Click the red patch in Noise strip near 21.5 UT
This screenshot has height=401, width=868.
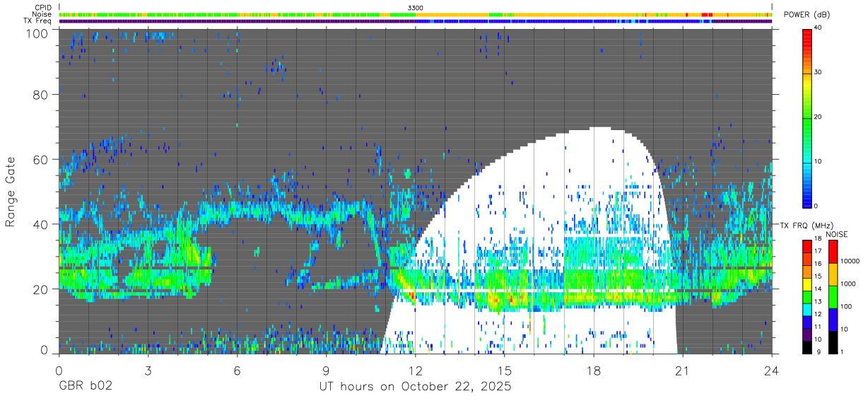tap(708, 14)
